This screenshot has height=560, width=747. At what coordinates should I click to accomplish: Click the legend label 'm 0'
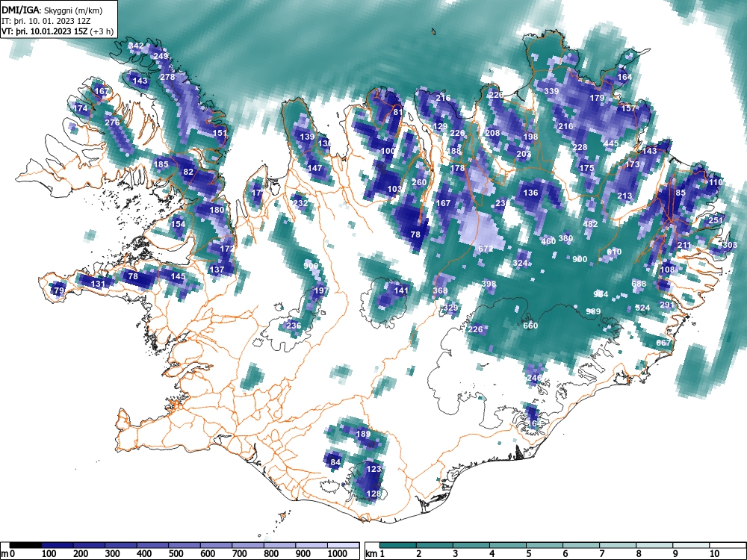click(x=8, y=554)
